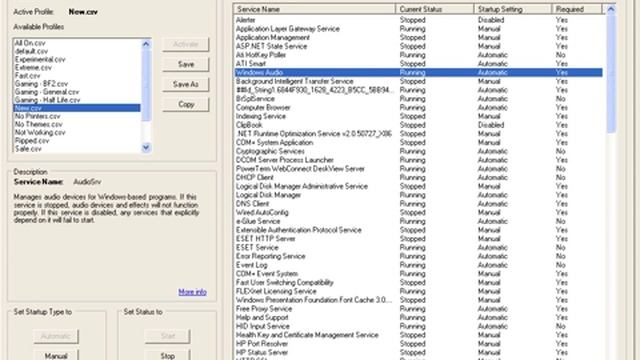The height and width of the screenshot is (360, 640).
Task: Click services list scroll up arrow
Action: pyautogui.click(x=611, y=9)
